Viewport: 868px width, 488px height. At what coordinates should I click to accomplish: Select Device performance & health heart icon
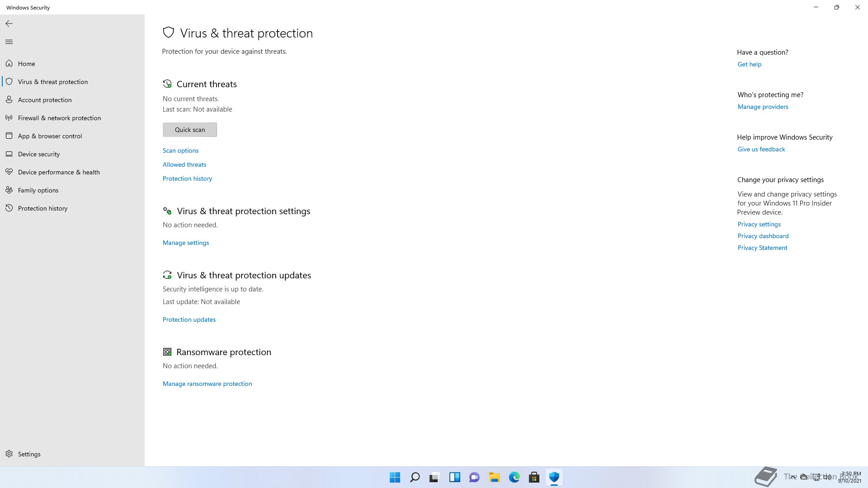point(9,172)
